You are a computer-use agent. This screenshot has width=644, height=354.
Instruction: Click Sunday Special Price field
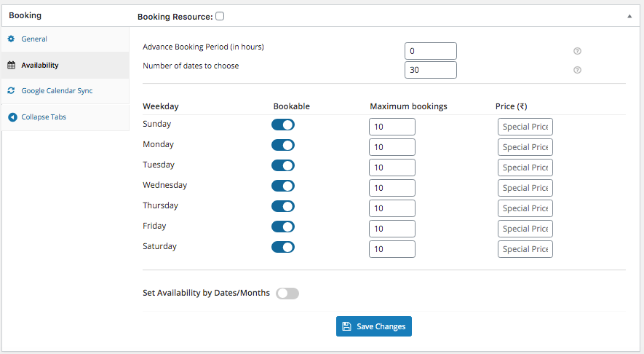tap(525, 127)
